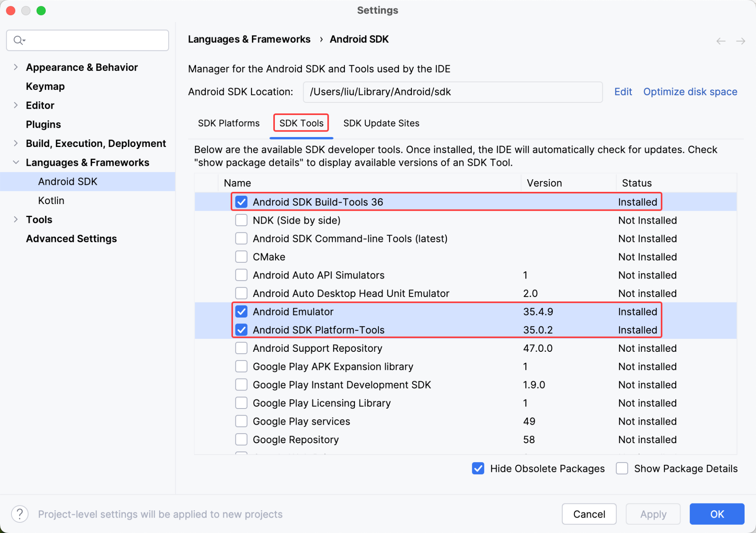Uncheck the Android Emulator checkbox
Screen dimensions: 756x533
(x=241, y=312)
